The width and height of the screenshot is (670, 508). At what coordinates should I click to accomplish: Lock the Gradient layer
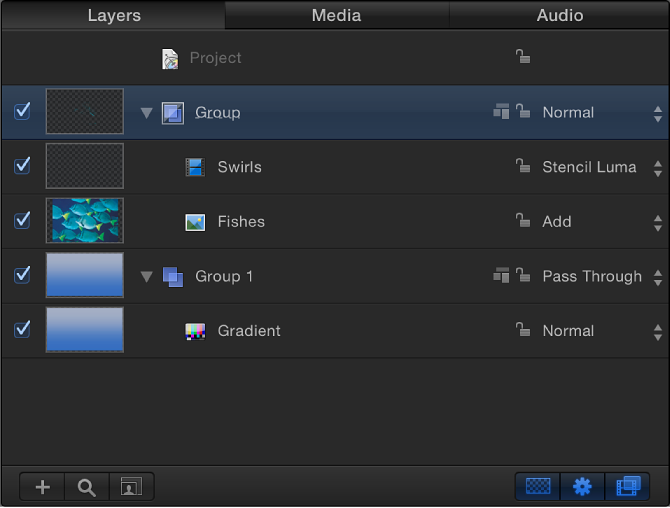click(x=523, y=329)
